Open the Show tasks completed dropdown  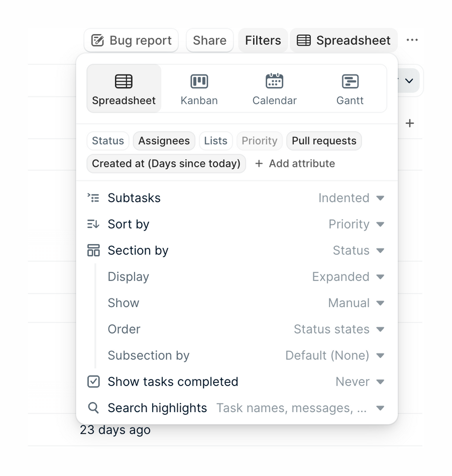click(360, 382)
